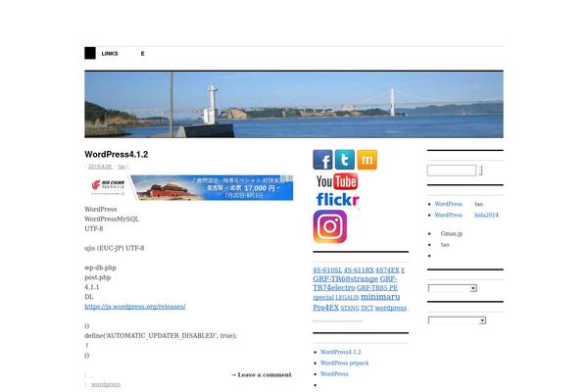Select the LEGALIS tag
588x392 pixels.
tap(347, 298)
